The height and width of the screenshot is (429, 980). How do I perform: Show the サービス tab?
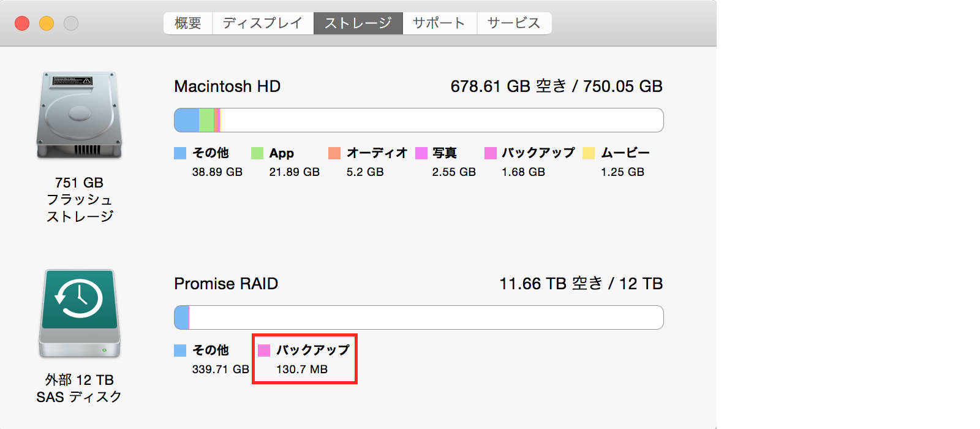(514, 23)
